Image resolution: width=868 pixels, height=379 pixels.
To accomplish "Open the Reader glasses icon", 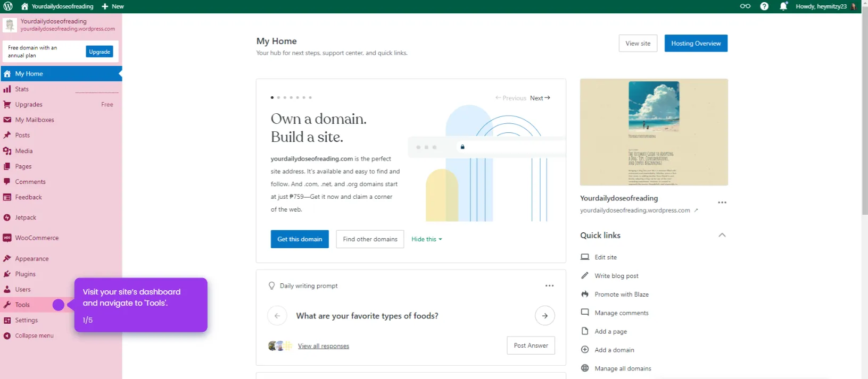I will pyautogui.click(x=745, y=6).
